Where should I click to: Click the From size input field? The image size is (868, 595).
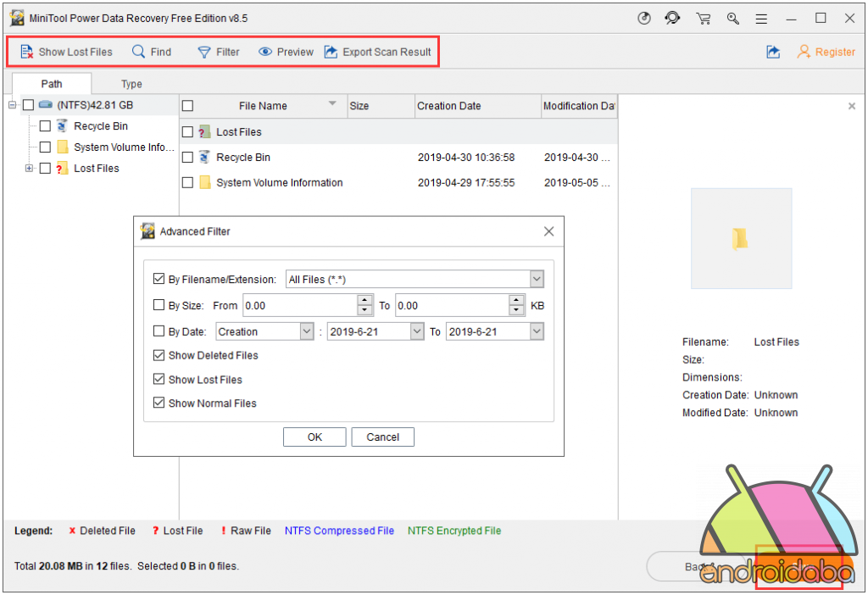pyautogui.click(x=301, y=305)
